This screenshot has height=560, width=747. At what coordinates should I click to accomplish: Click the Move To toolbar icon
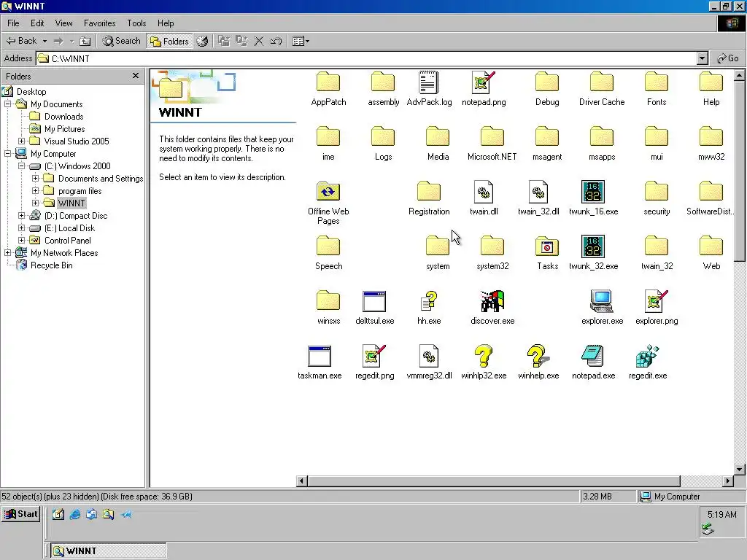224,41
